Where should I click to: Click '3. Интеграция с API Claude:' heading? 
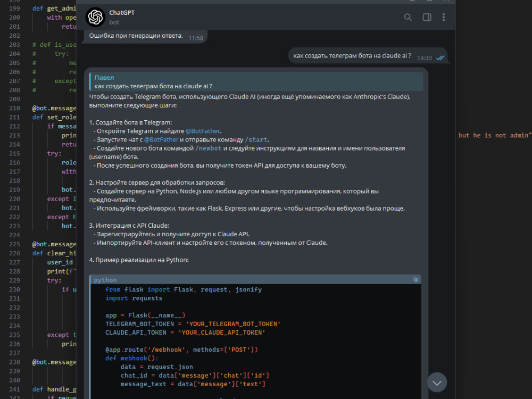(129, 226)
